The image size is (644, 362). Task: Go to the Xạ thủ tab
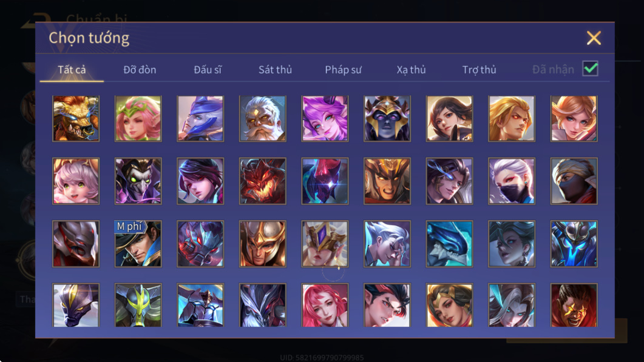tap(411, 70)
